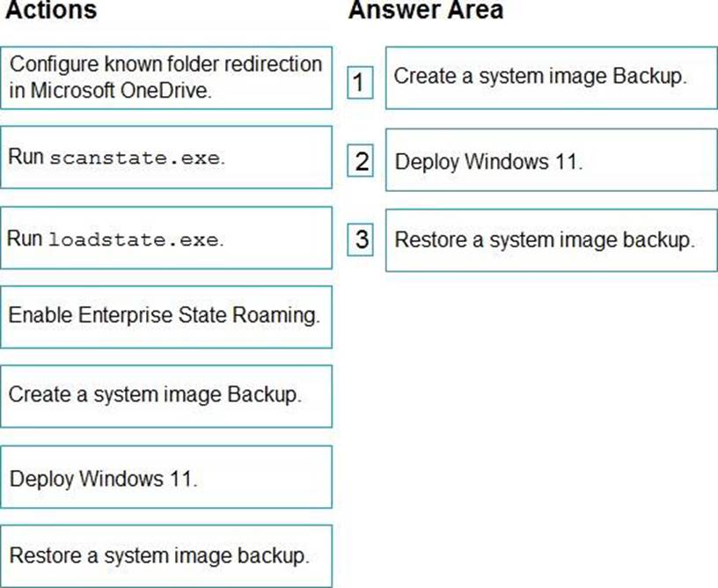The height and width of the screenshot is (588, 718).
Task: Click empty space below the step 3 answer
Action: 551,396
